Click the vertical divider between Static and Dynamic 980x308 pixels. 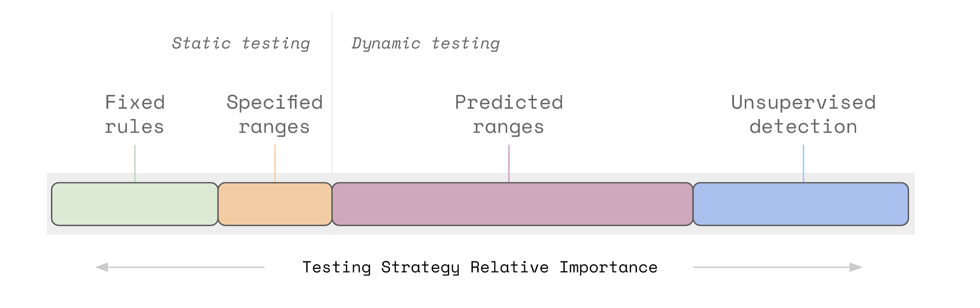pyautogui.click(x=332, y=93)
